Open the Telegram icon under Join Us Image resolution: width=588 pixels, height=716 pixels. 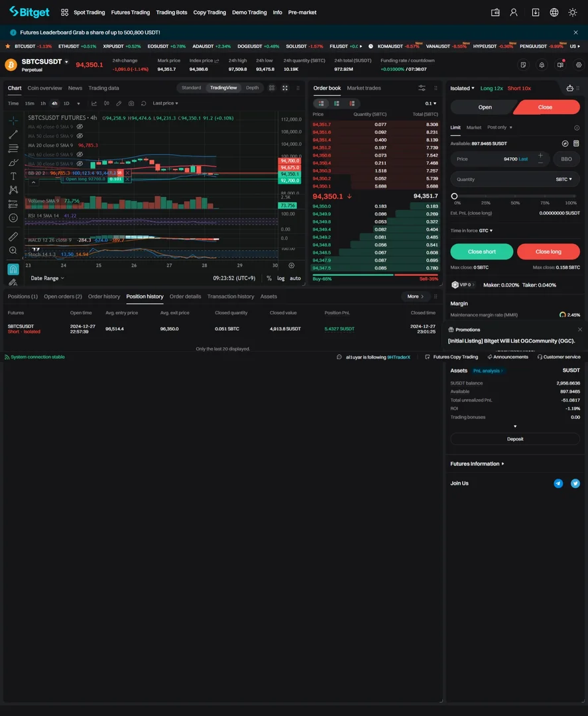[x=558, y=483]
